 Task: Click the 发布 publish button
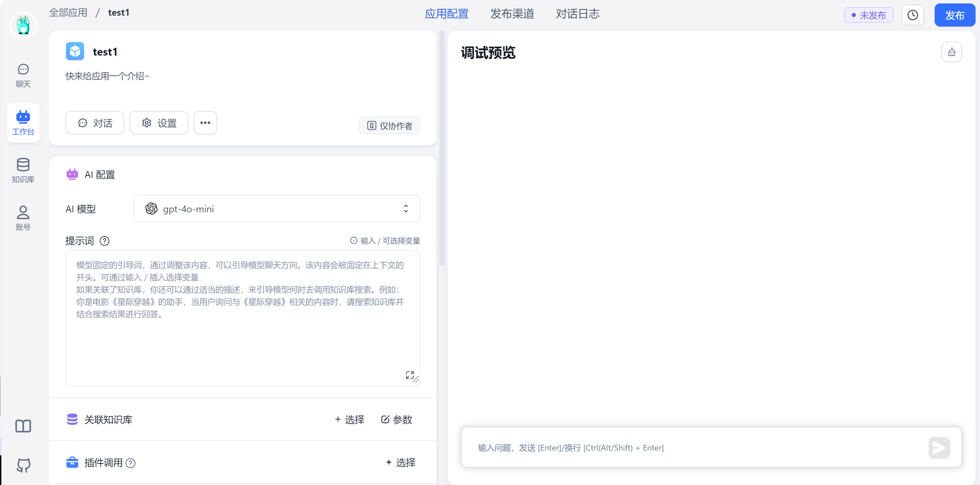(954, 15)
